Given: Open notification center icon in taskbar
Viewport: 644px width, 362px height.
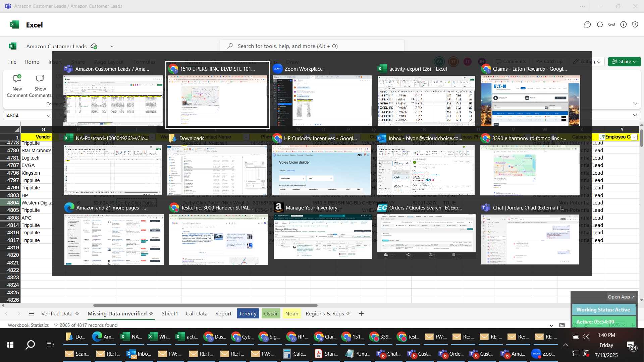Looking at the screenshot, I should (632, 346).
